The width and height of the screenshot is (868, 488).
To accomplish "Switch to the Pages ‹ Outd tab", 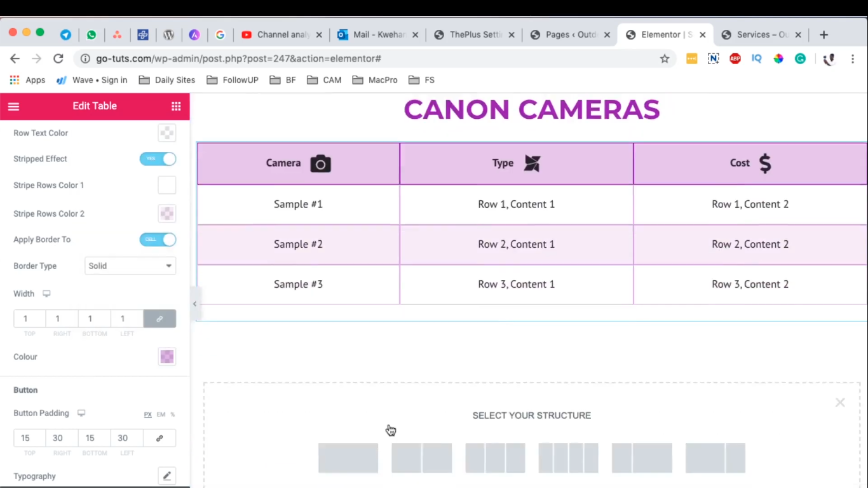I will [569, 35].
